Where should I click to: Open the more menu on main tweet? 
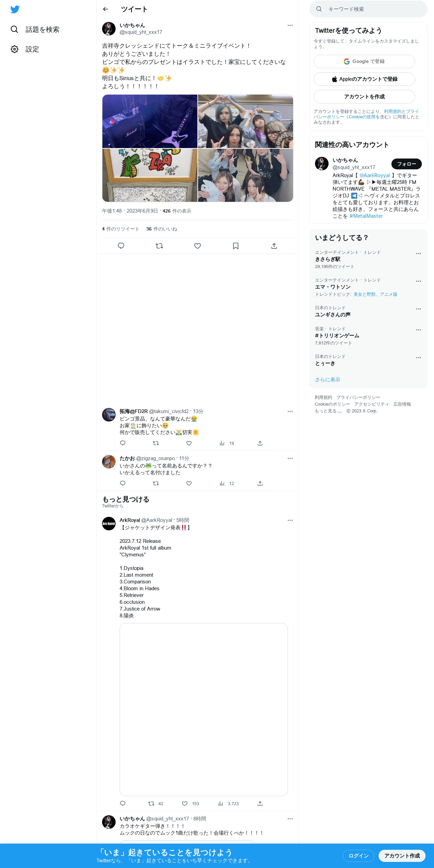click(290, 25)
